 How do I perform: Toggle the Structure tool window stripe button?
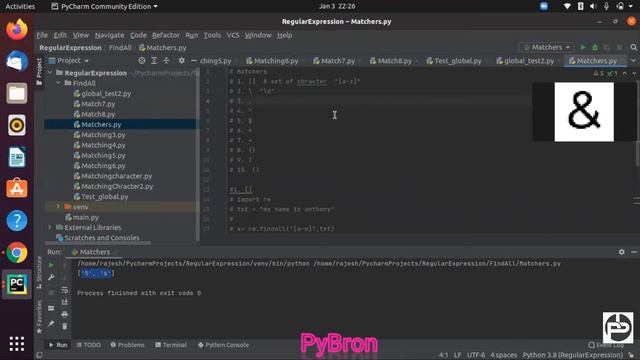pos(39,273)
